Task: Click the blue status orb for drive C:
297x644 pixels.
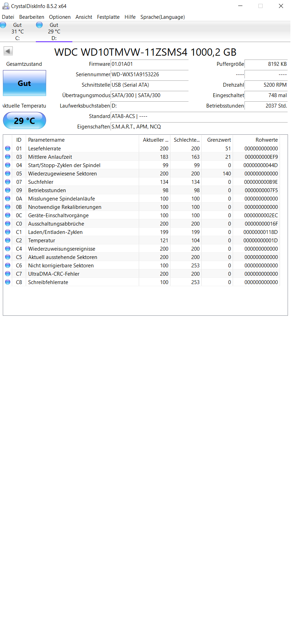Action: (3, 25)
